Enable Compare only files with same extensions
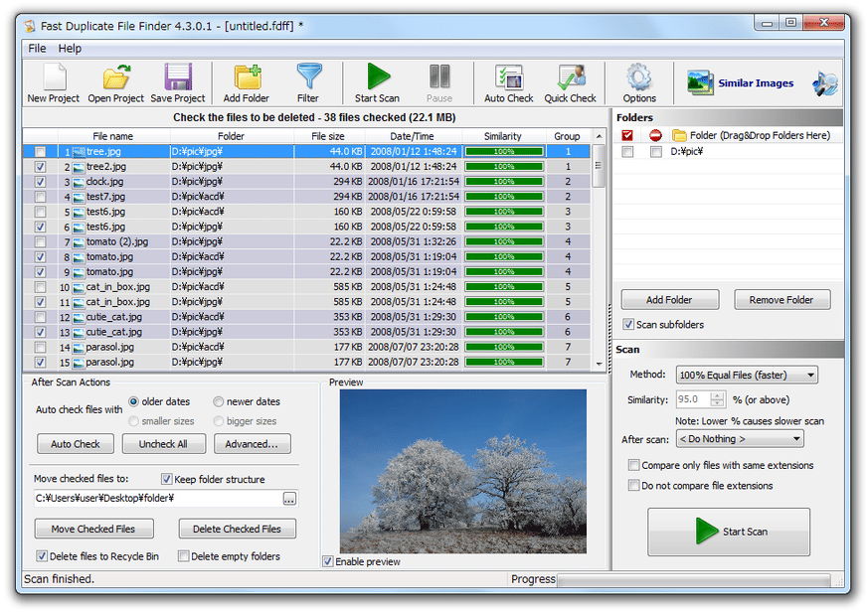 (633, 465)
